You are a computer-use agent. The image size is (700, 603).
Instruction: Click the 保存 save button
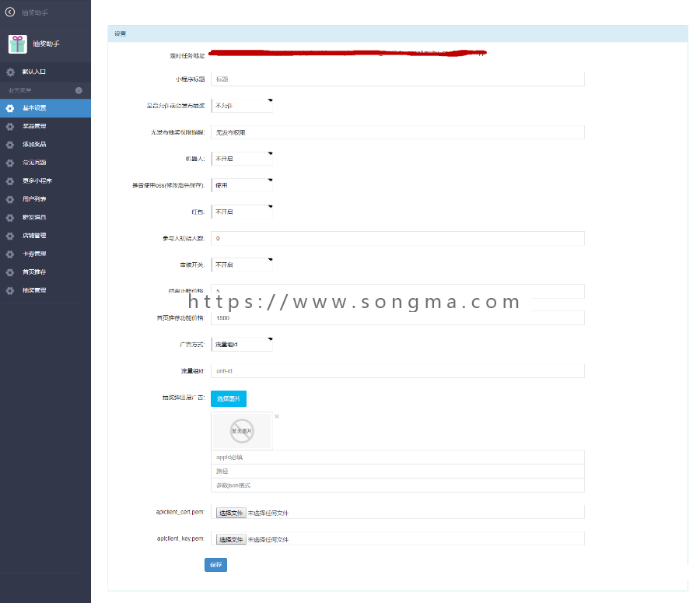pos(215,565)
